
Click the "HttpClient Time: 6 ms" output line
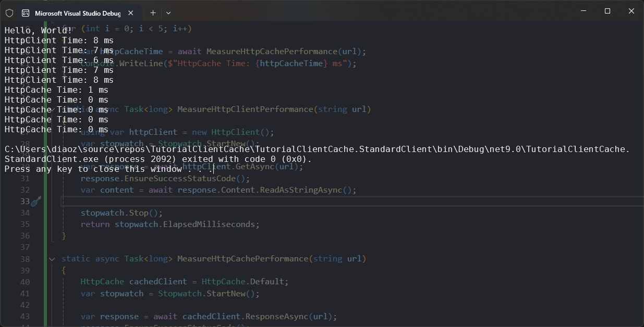tap(59, 60)
